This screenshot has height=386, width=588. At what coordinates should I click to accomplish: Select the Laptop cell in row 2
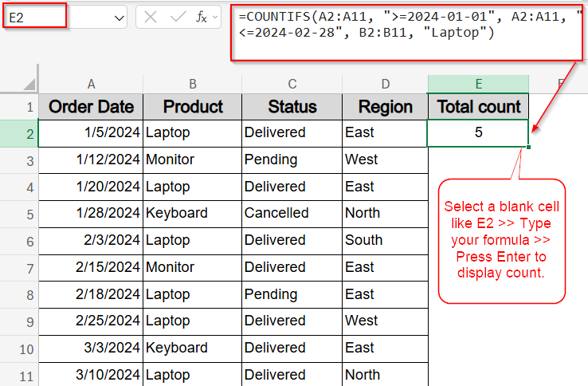(x=192, y=133)
